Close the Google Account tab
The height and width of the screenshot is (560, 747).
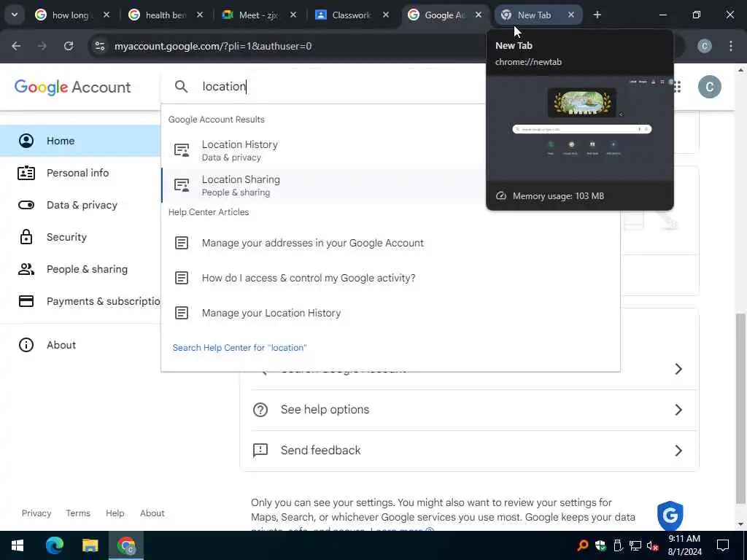tap(479, 15)
